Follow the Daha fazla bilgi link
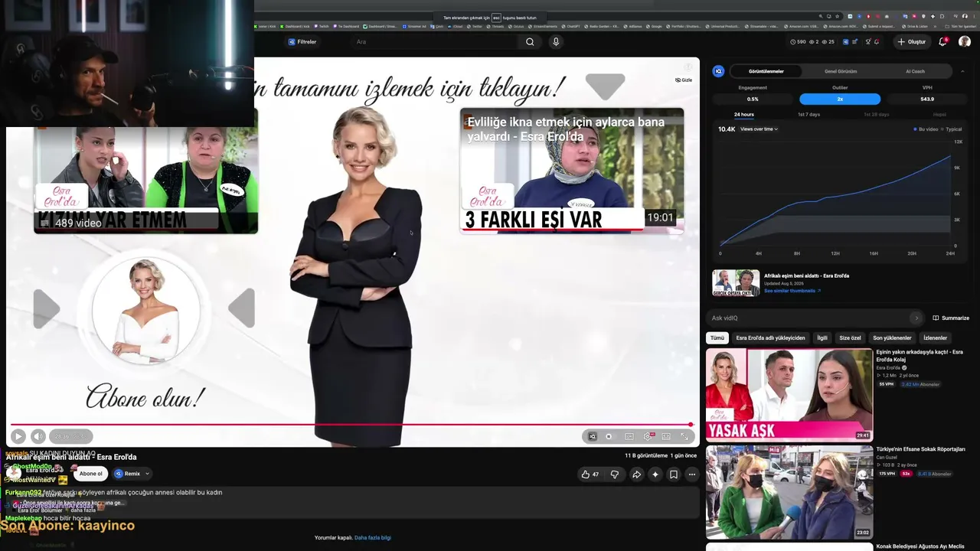This screenshot has width=980, height=551. click(x=373, y=538)
